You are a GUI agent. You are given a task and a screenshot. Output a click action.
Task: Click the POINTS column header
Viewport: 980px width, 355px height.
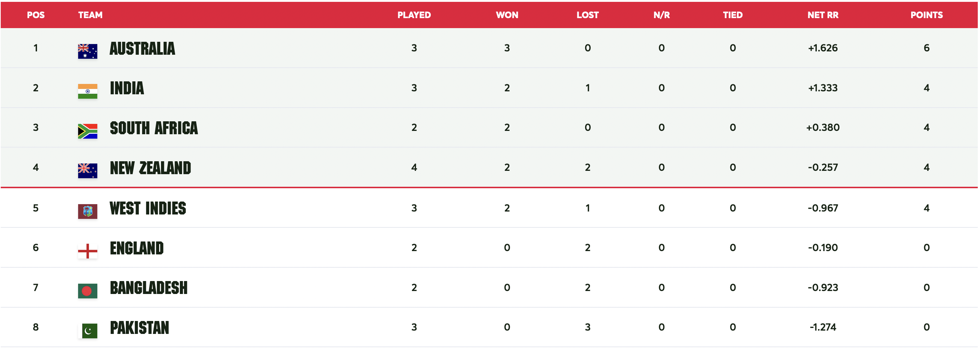click(926, 15)
